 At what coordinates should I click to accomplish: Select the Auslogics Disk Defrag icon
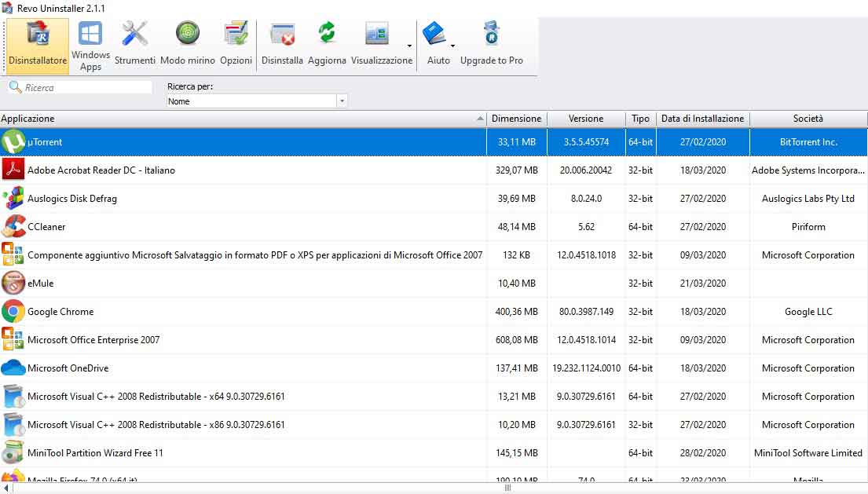click(13, 198)
